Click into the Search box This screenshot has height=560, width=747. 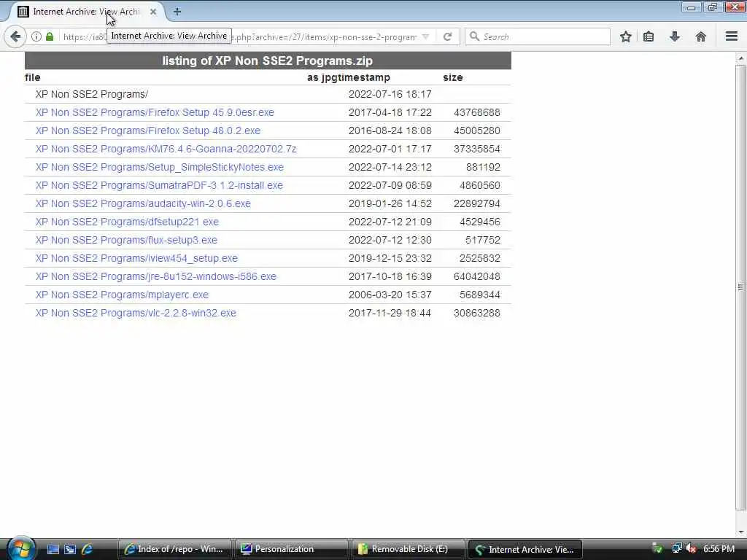point(538,36)
